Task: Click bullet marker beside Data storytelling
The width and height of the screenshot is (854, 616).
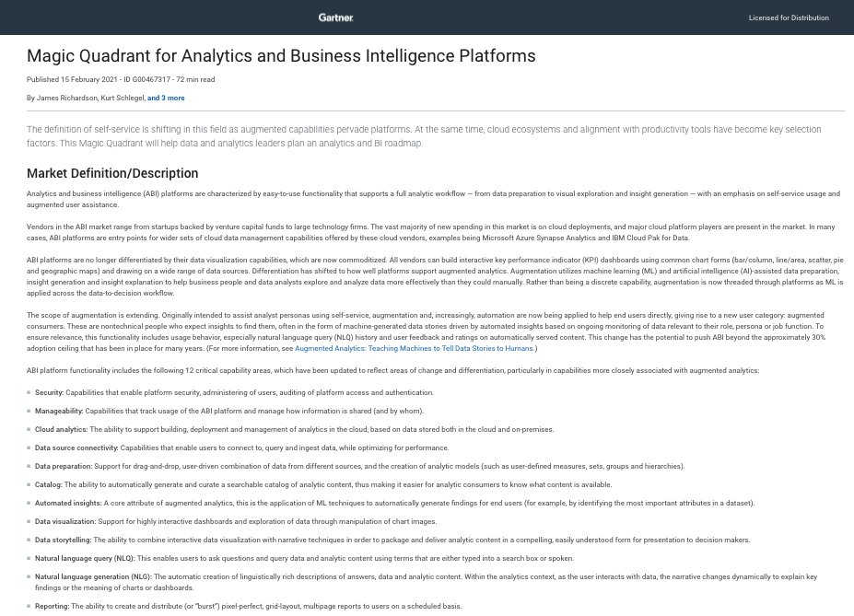Action: point(29,540)
